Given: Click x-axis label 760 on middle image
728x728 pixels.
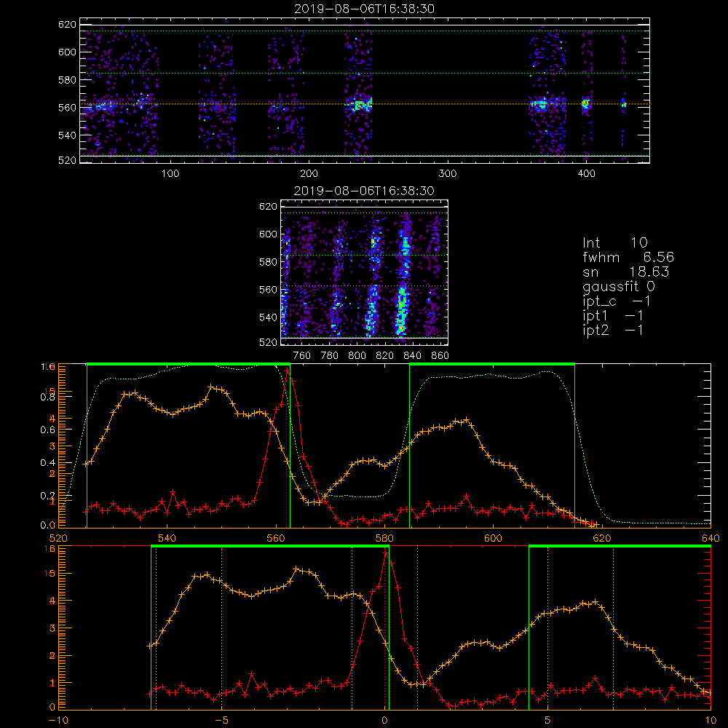Looking at the screenshot, I should [302, 356].
